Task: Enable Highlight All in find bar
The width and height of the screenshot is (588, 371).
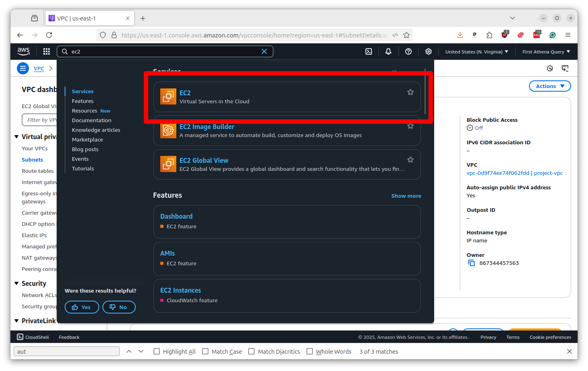Action: [x=157, y=351]
